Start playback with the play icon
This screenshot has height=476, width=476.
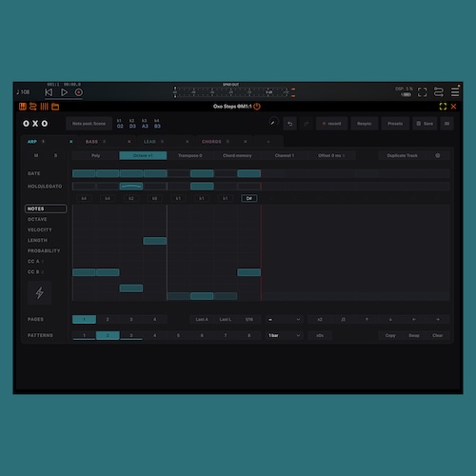point(64,92)
